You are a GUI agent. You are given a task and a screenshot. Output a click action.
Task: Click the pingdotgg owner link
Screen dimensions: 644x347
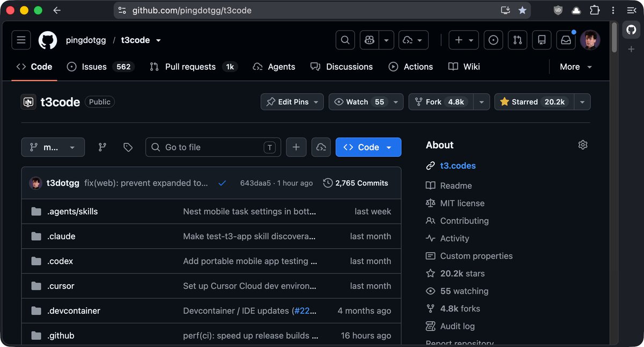[x=86, y=40]
